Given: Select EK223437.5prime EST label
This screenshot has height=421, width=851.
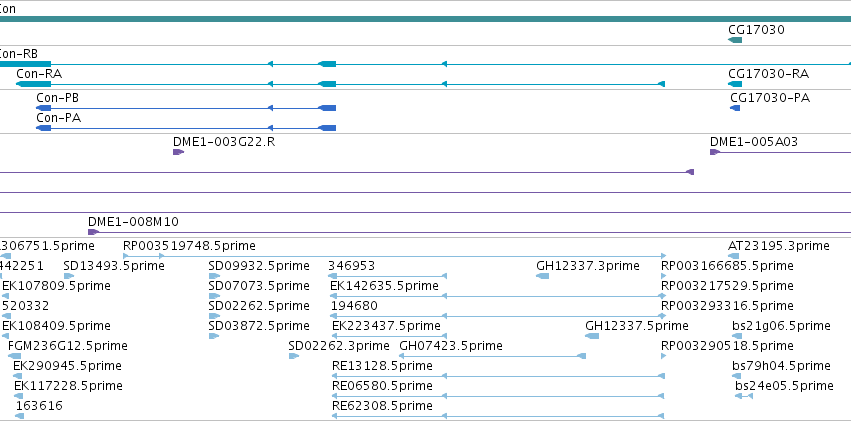Looking at the screenshot, I should (386, 326).
